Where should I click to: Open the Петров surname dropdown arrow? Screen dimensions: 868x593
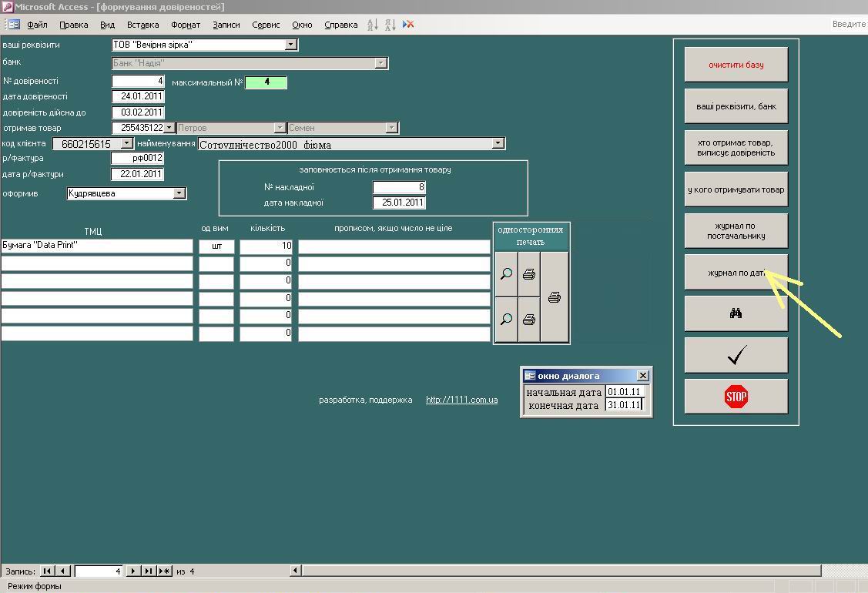(280, 128)
